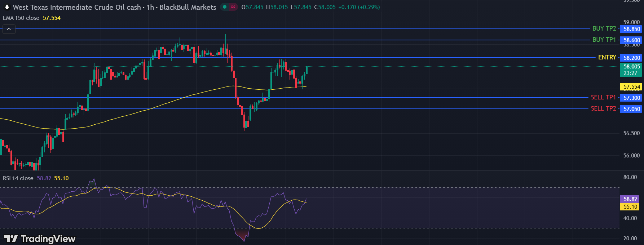Click the green market status dot
Screen dimensions: 644x245
(x=225, y=7)
